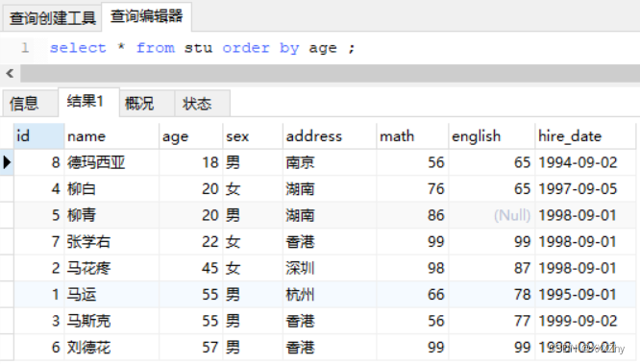Click age cell 45 in 马花疼 row
640x364 pixels.
point(191,268)
